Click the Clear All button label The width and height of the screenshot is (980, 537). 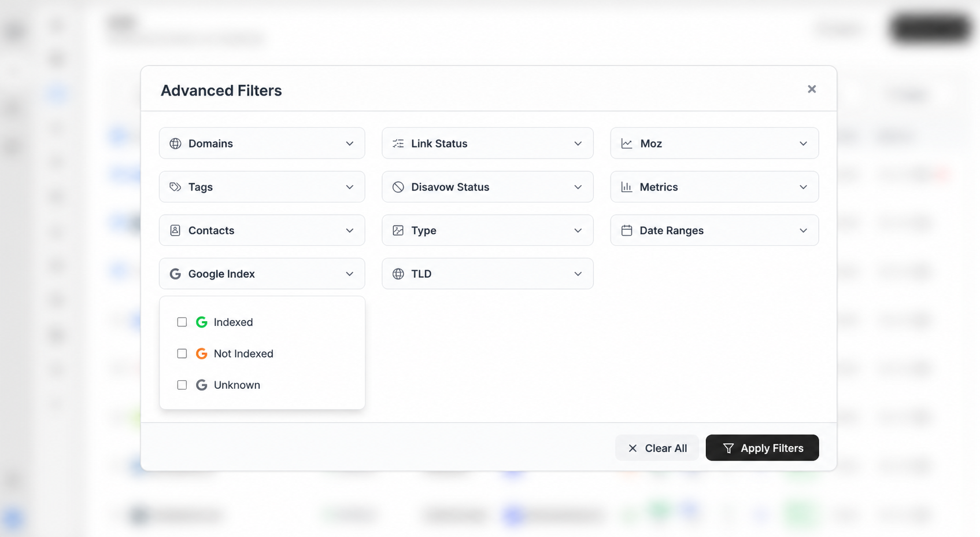coord(666,448)
